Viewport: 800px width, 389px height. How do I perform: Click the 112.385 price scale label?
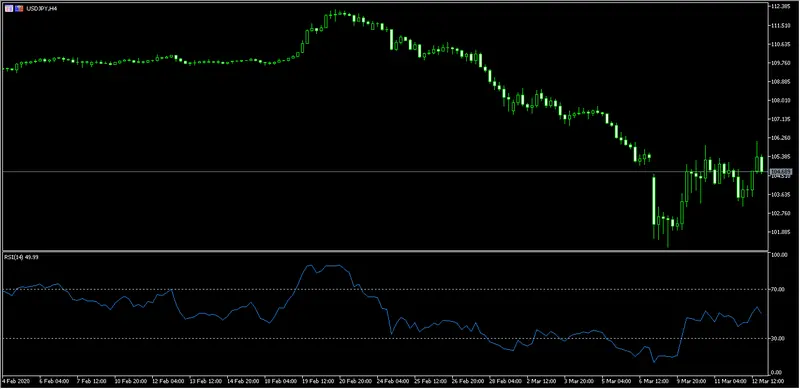pyautogui.click(x=781, y=7)
